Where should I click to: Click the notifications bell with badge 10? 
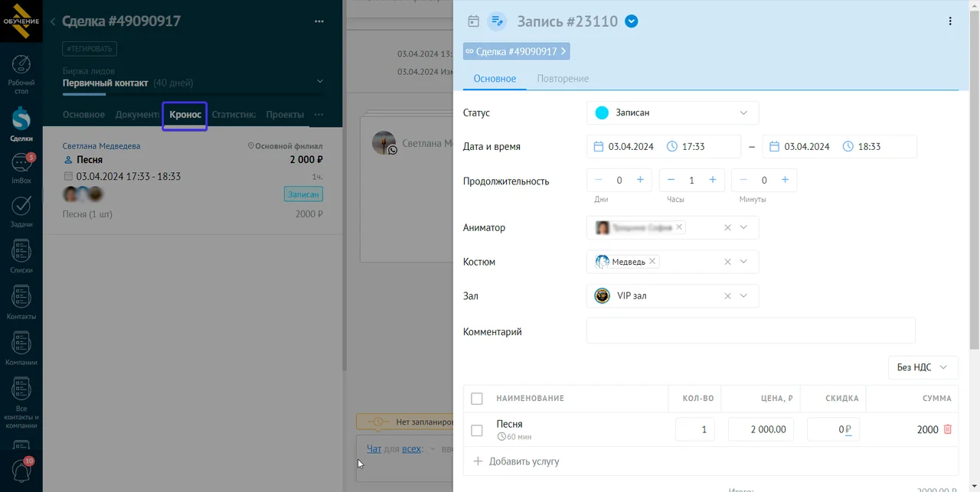[21, 471]
